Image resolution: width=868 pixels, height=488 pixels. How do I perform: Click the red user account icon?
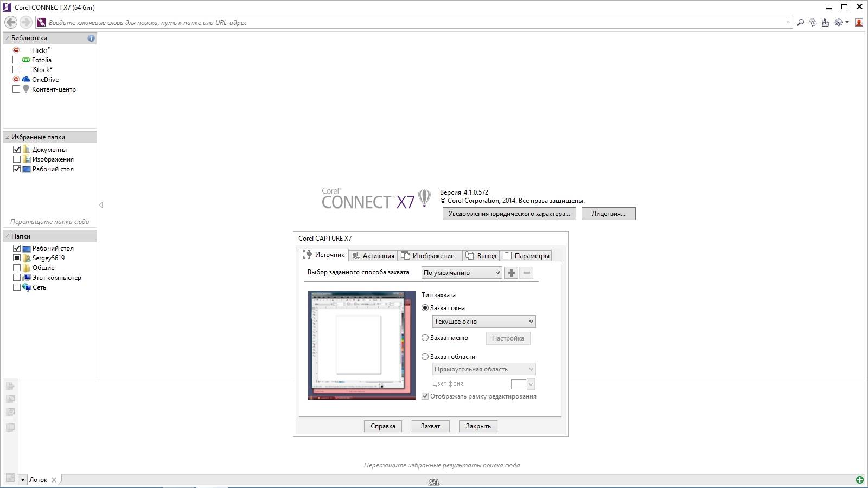coord(859,23)
